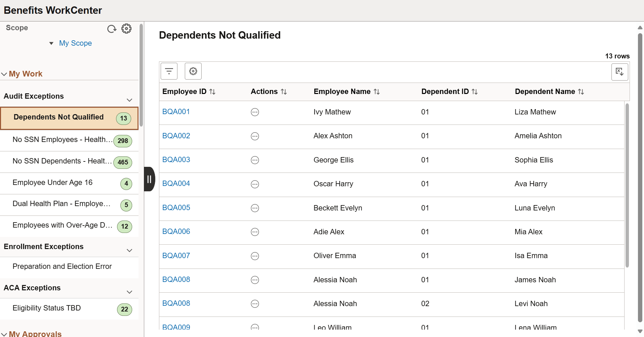The image size is (644, 337).
Task: Open employee BQA007 record
Action: pos(176,256)
